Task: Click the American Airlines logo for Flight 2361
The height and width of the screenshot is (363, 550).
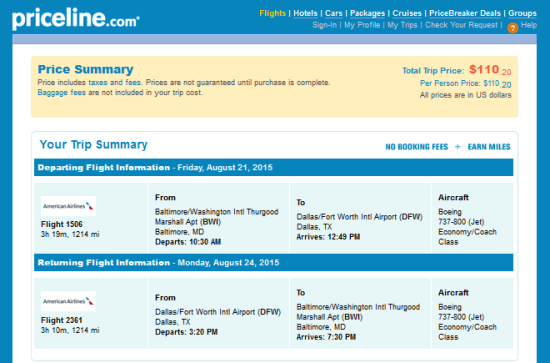Action: click(68, 301)
